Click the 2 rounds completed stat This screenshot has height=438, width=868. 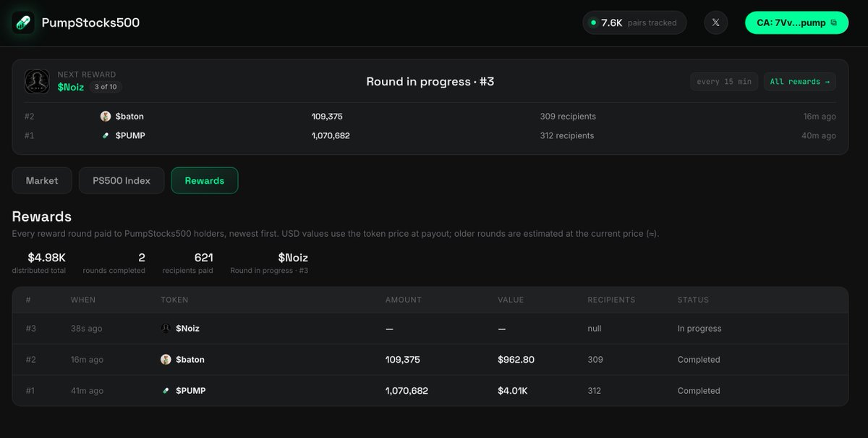[114, 263]
